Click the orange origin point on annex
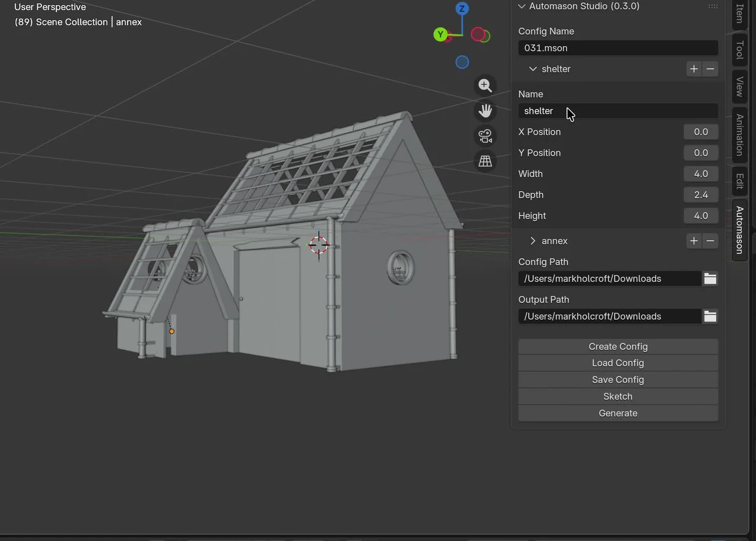The height and width of the screenshot is (541, 756). (172, 331)
